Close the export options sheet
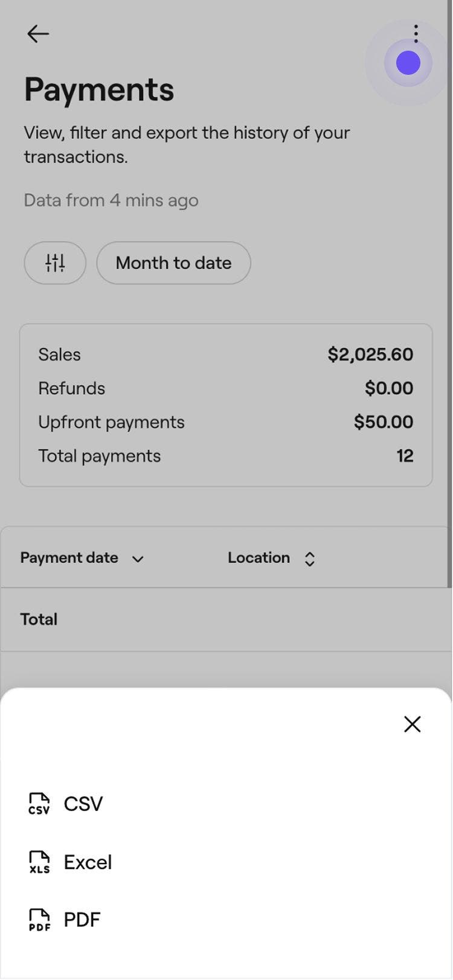 pyautogui.click(x=412, y=724)
